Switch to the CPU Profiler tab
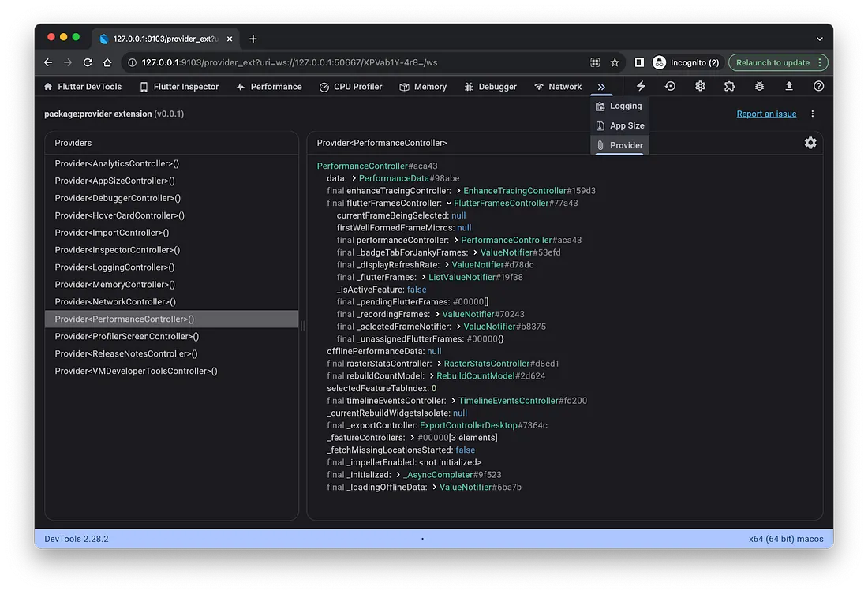 [x=350, y=87]
